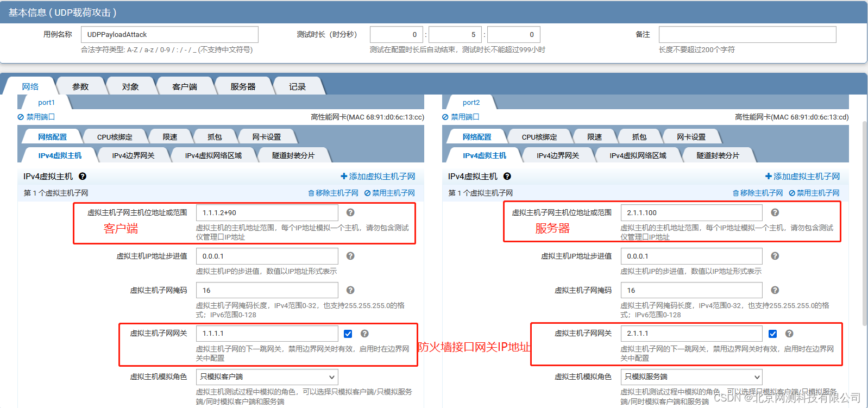The height and width of the screenshot is (408, 868).
Task: Click port1 gateway field 1.1.1.1
Action: click(267, 334)
